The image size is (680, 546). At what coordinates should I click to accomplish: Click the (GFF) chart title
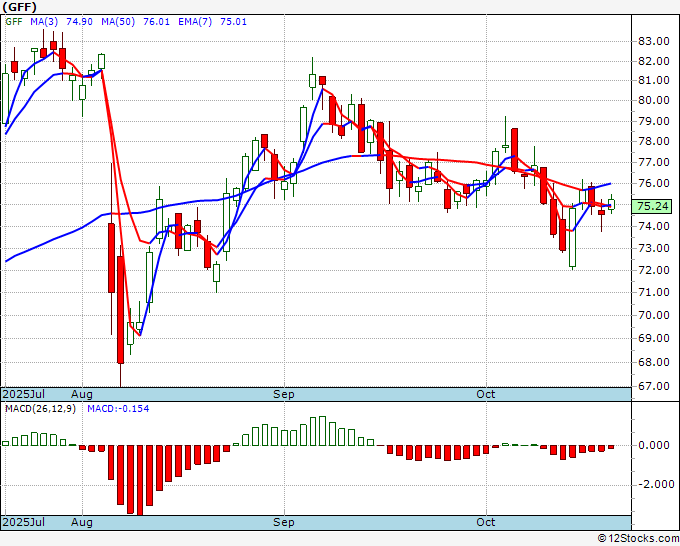pos(20,7)
